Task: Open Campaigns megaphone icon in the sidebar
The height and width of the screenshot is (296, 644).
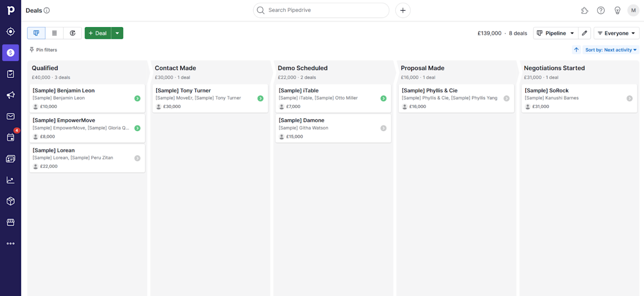Action: pyautogui.click(x=11, y=95)
